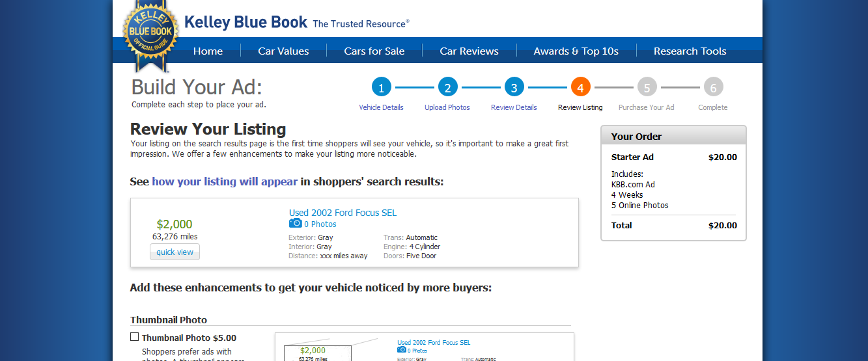Open the Awards & Top 10s menu
Viewport: 868px width, 361px height.
576,51
